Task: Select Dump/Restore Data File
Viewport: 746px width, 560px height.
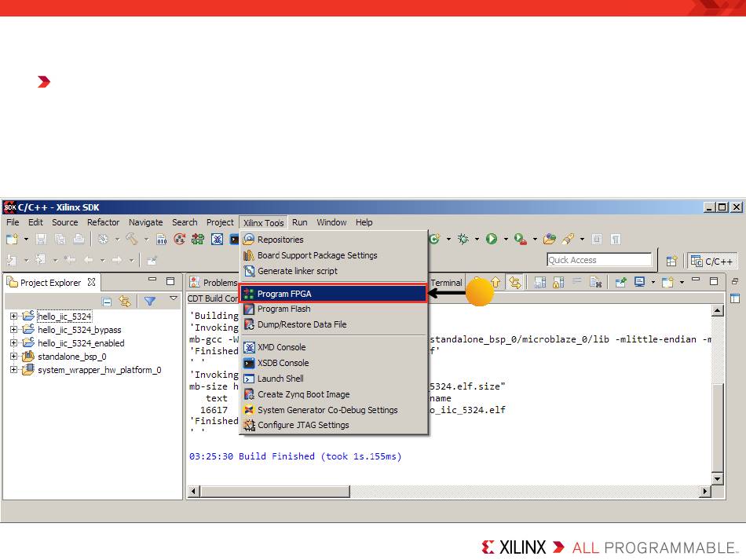Action: (x=333, y=324)
